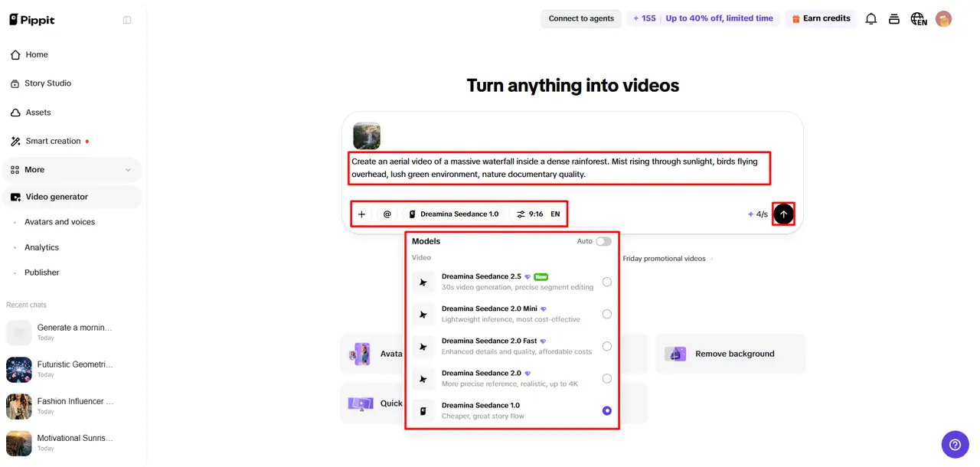This screenshot has width=980, height=467.
Task: Open Fashion Influencer recent chat
Action: [72, 406]
